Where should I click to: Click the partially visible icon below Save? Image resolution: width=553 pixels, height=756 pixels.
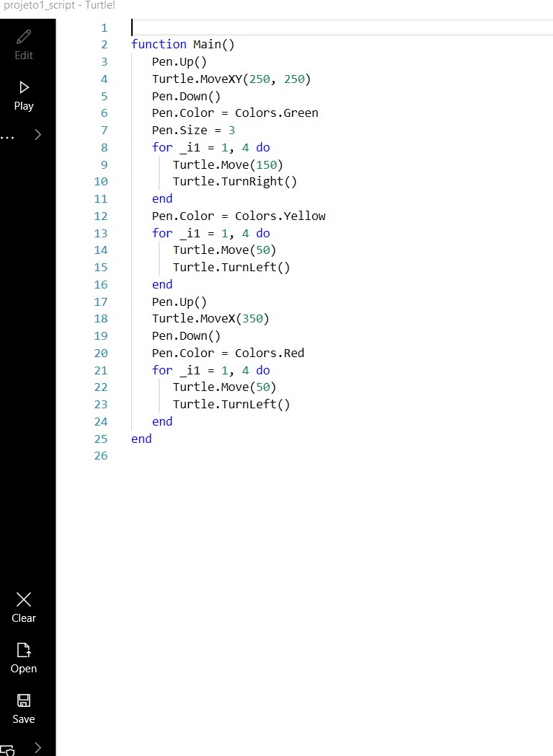(x=8, y=750)
